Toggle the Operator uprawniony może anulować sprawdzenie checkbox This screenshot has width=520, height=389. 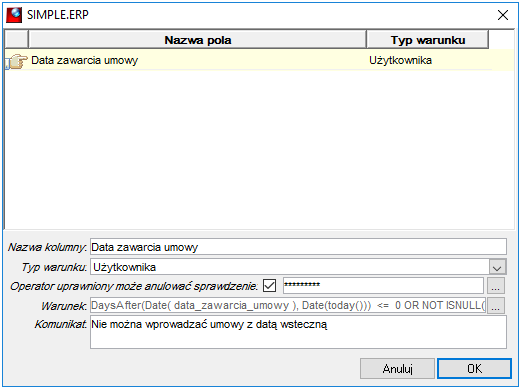click(269, 286)
